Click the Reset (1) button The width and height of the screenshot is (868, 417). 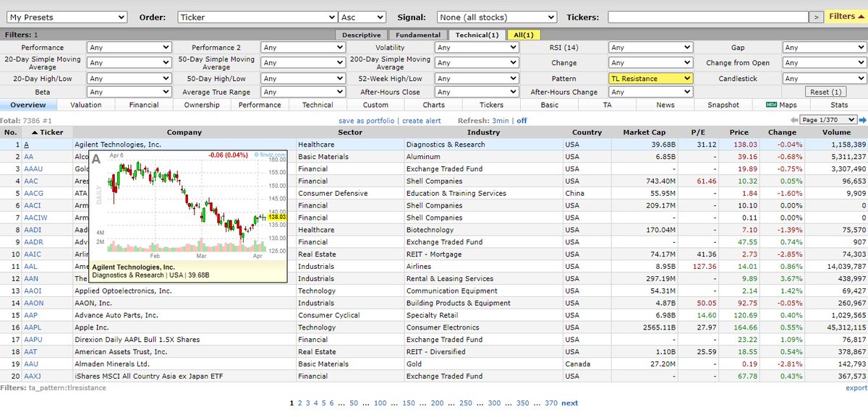[x=825, y=92]
